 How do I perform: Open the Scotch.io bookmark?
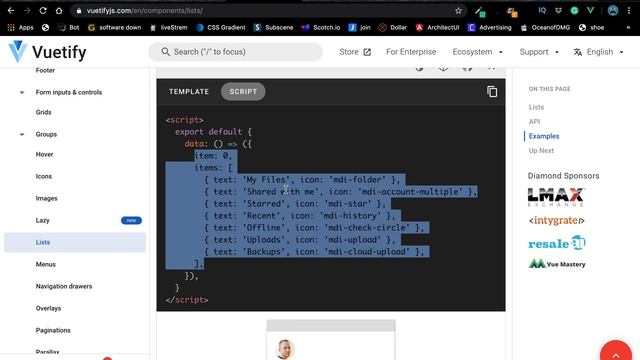[321, 27]
